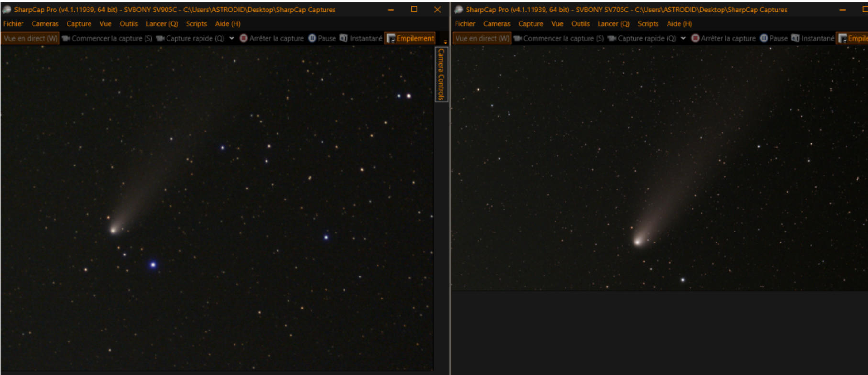
Task: Open Outils menu in SV705C window
Action: click(x=580, y=23)
